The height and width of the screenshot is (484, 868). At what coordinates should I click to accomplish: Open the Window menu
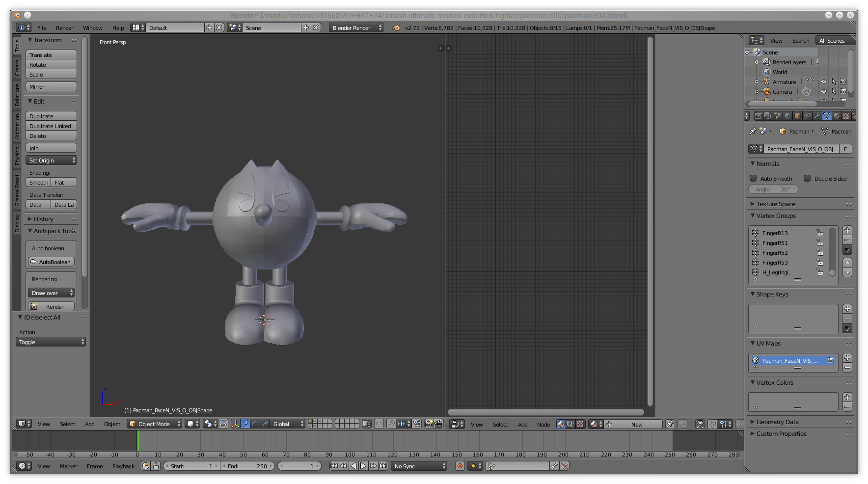92,28
